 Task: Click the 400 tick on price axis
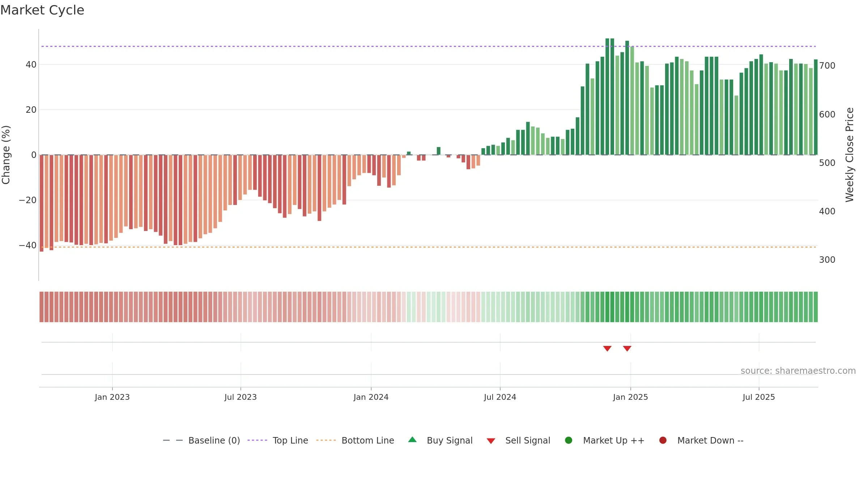[x=827, y=211]
